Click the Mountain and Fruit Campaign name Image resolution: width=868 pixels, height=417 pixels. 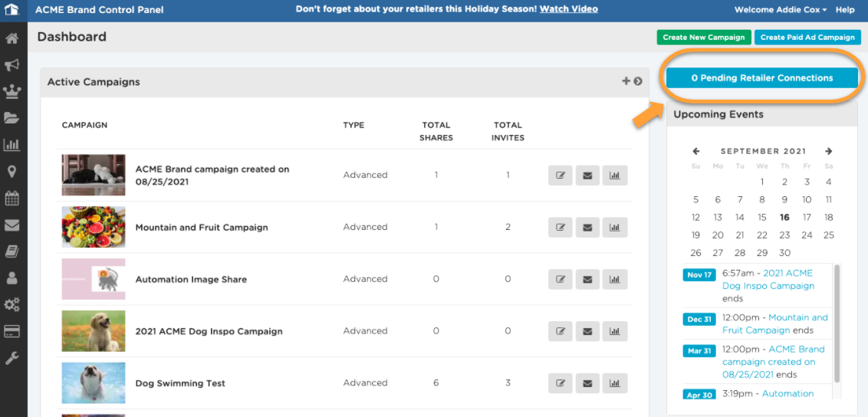coord(202,228)
